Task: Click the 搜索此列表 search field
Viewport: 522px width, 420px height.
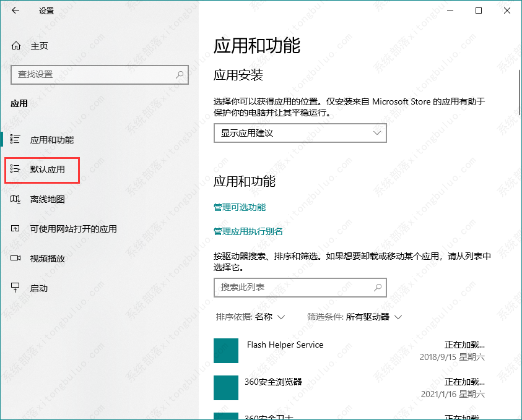Action: click(x=291, y=288)
